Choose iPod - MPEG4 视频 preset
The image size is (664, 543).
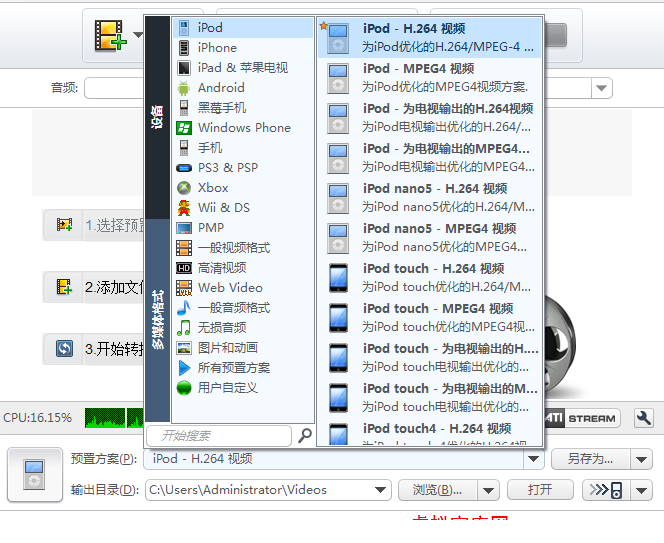coord(429,78)
